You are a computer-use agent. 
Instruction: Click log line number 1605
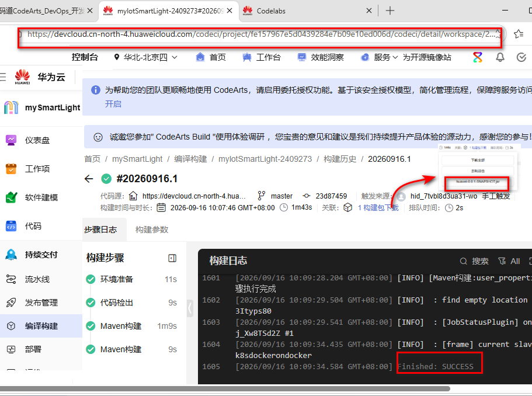[211, 367]
